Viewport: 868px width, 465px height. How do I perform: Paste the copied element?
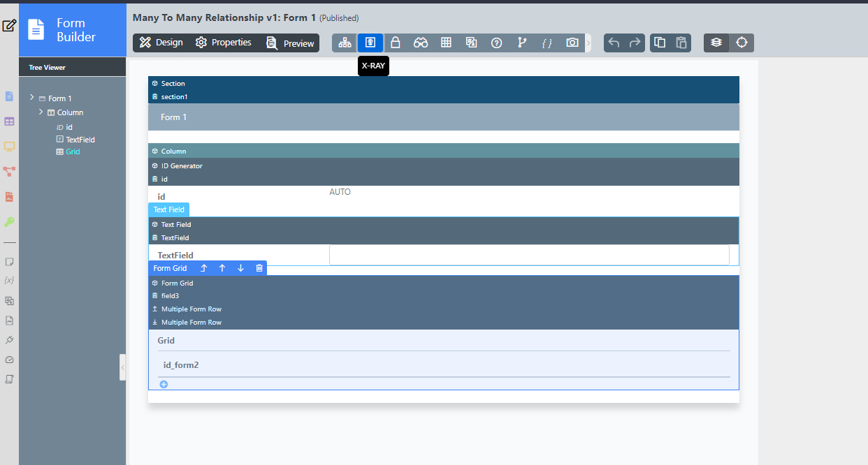(681, 43)
